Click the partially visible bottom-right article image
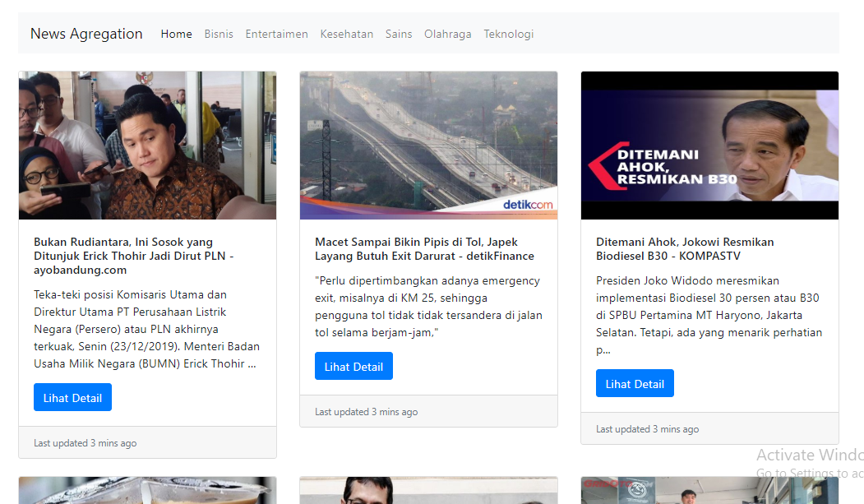864x504 pixels. pyautogui.click(x=709, y=491)
